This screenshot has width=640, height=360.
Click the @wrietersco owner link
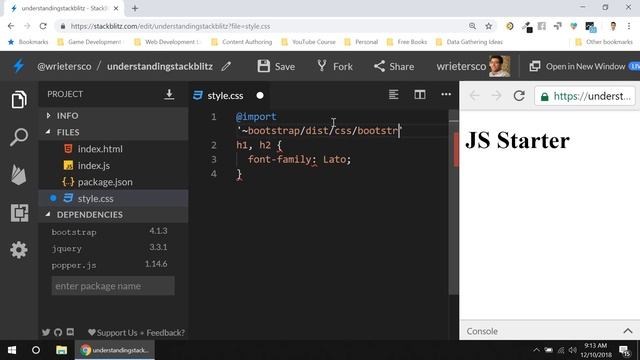64,66
